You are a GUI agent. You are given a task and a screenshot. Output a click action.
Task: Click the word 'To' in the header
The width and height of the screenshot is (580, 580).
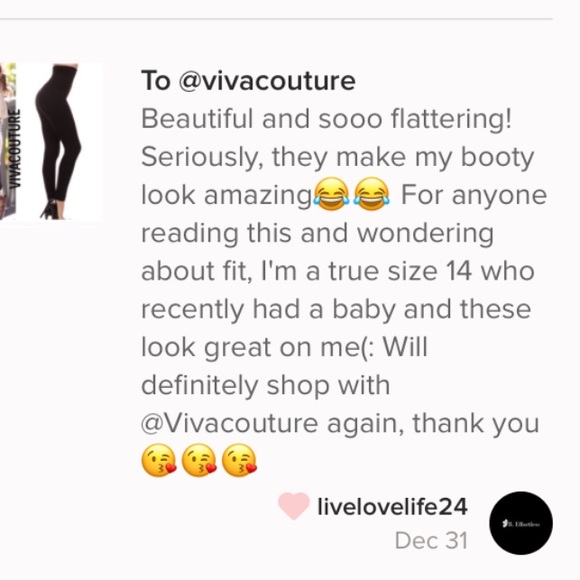[x=156, y=80]
